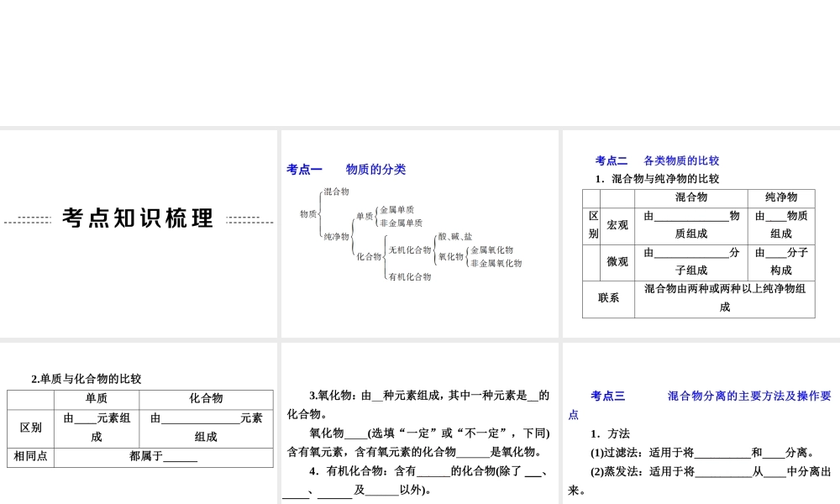
Task: Open the 物质的分类 classification diagram slide
Action: coord(419,234)
